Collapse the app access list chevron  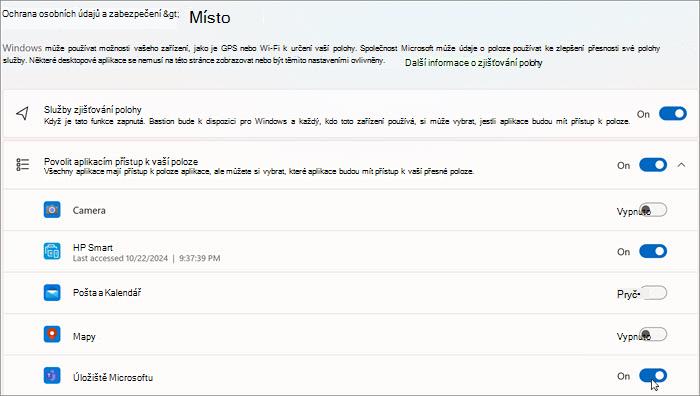pos(681,165)
